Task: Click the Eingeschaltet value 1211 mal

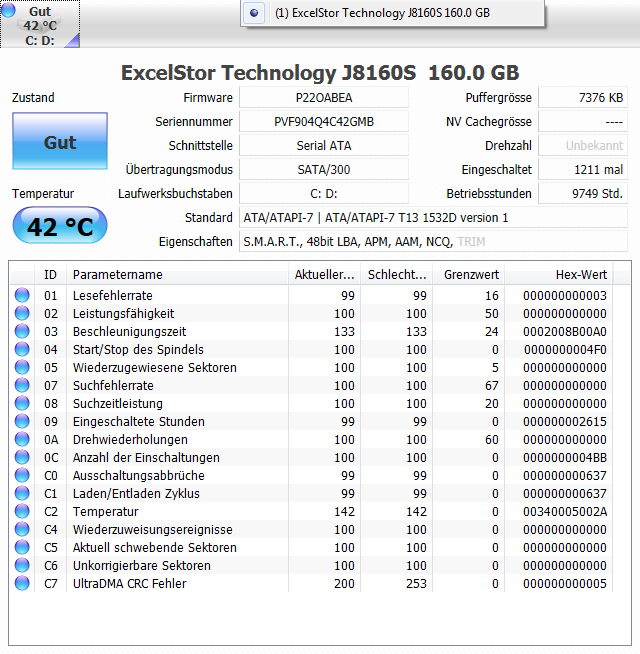Action: coord(583,170)
